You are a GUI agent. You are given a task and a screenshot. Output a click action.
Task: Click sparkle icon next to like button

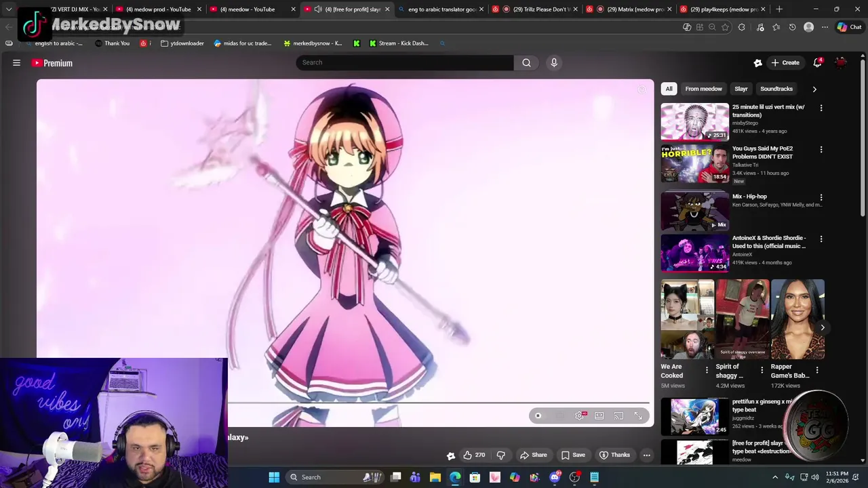pyautogui.click(x=450, y=455)
